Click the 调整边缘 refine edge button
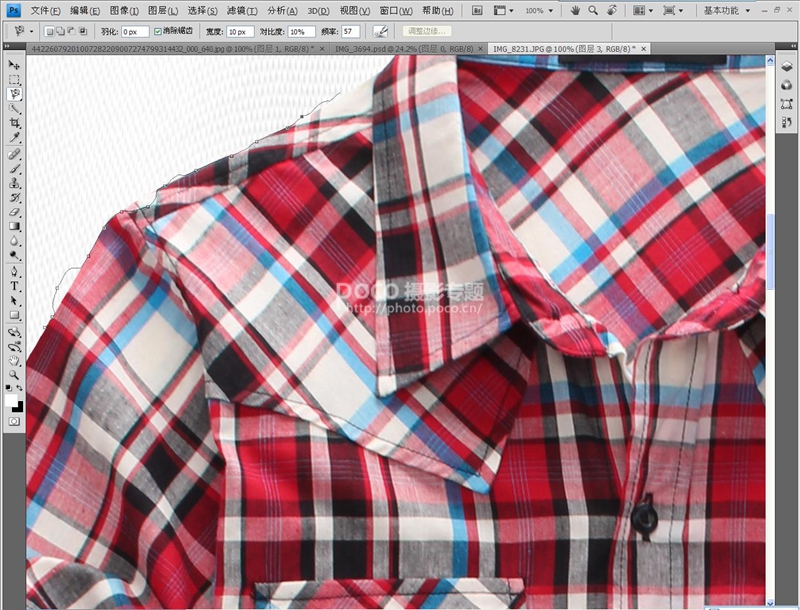800x610 pixels. click(x=427, y=31)
